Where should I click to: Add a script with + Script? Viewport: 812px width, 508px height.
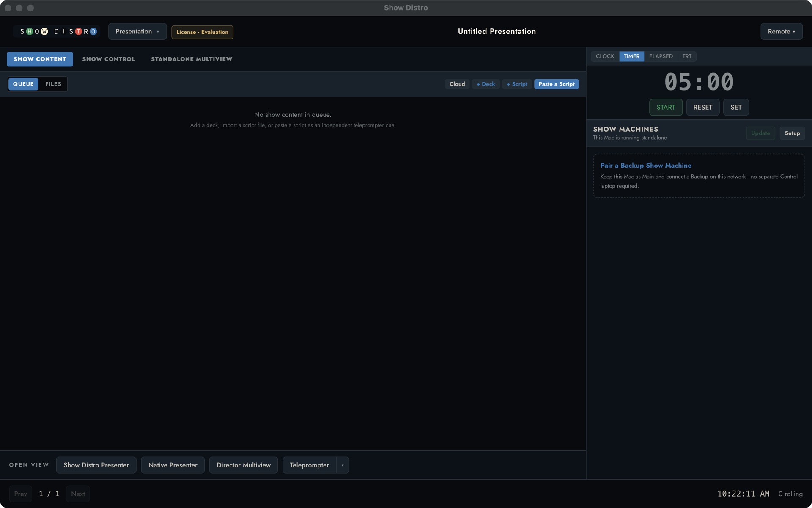(517, 84)
